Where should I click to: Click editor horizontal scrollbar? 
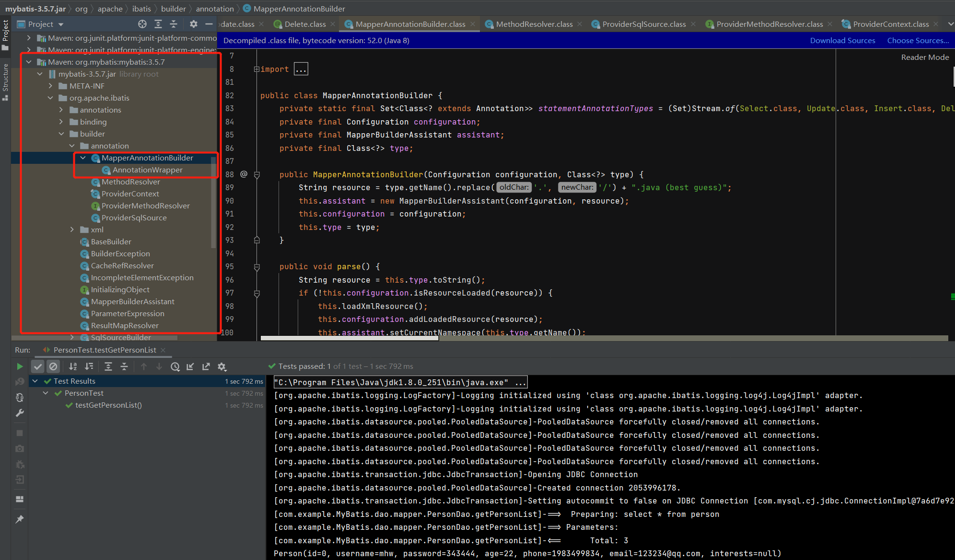(349, 338)
